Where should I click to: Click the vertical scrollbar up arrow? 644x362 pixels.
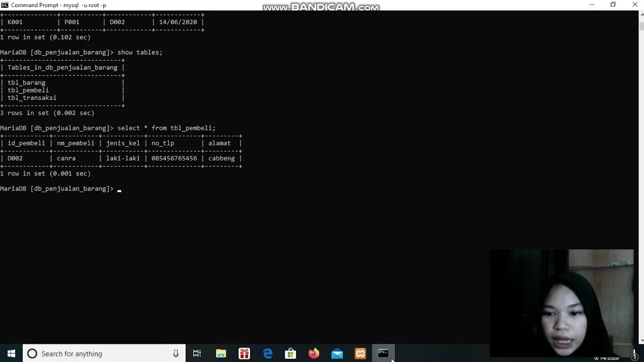click(x=641, y=14)
